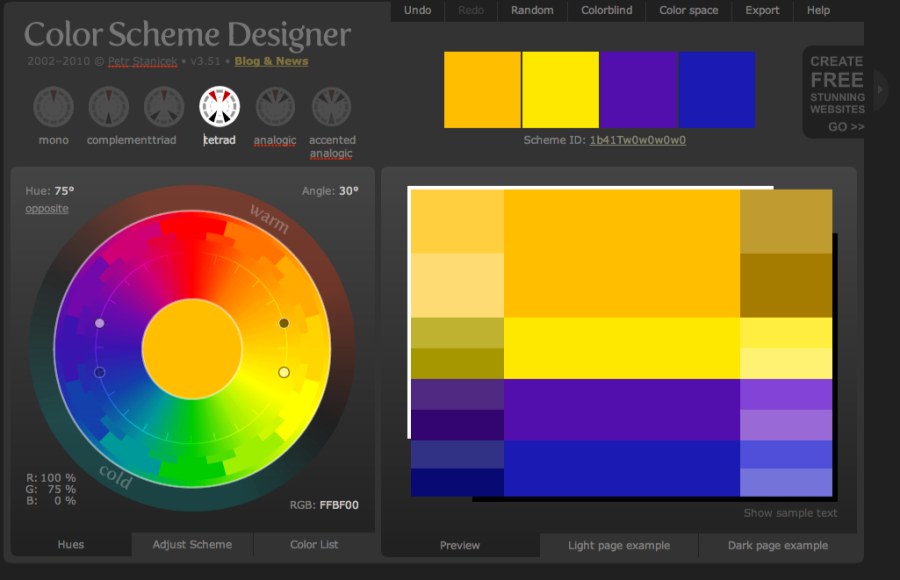900x580 pixels.
Task: Select the mono color scheme icon
Action: coord(53,107)
